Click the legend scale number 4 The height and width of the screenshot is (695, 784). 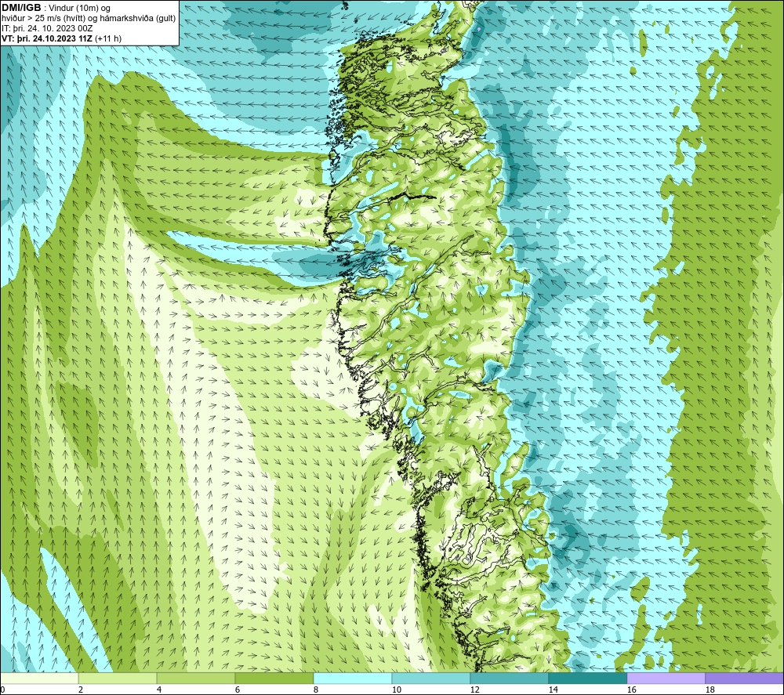[159, 690]
